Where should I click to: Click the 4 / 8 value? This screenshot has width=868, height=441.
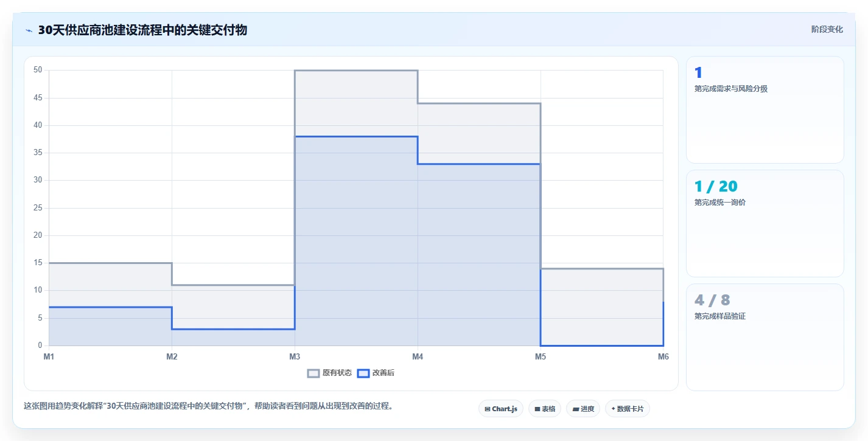(x=712, y=300)
